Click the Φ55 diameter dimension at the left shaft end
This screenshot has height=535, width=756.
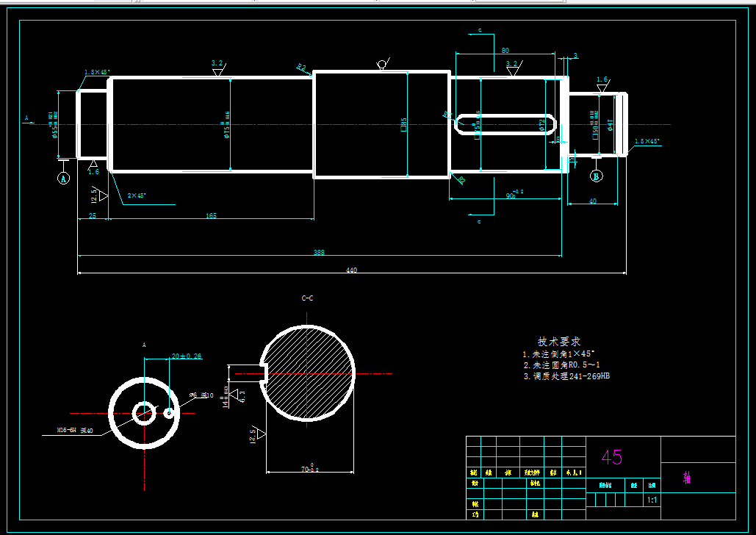[54, 124]
